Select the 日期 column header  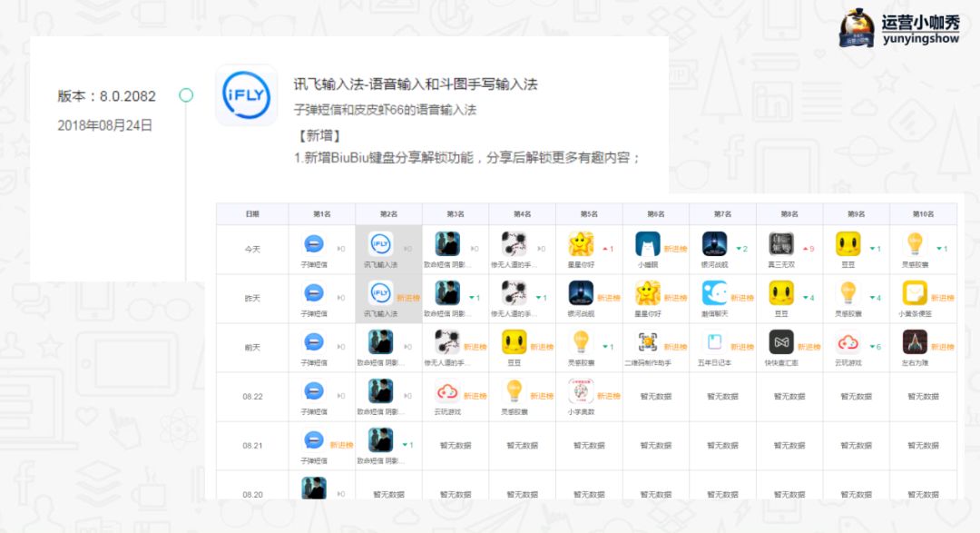252,214
